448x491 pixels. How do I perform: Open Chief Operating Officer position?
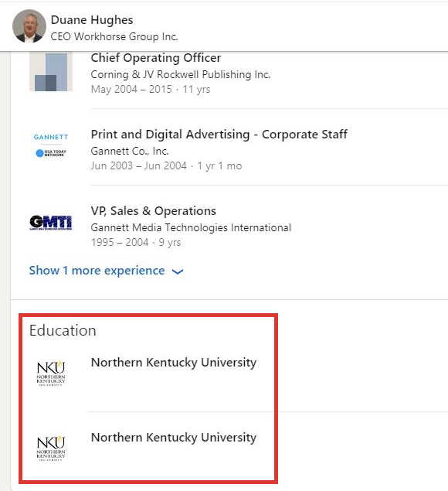[x=156, y=58]
